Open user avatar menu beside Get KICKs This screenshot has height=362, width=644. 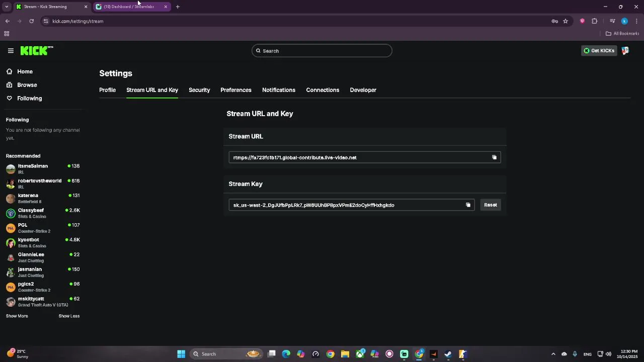(625, 51)
